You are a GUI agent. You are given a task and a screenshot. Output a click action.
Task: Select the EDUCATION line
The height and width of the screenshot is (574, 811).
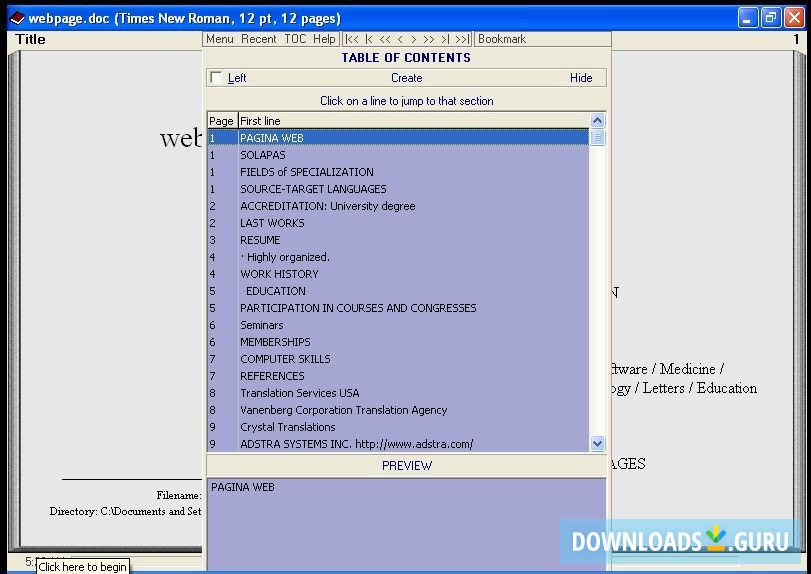coord(398,291)
